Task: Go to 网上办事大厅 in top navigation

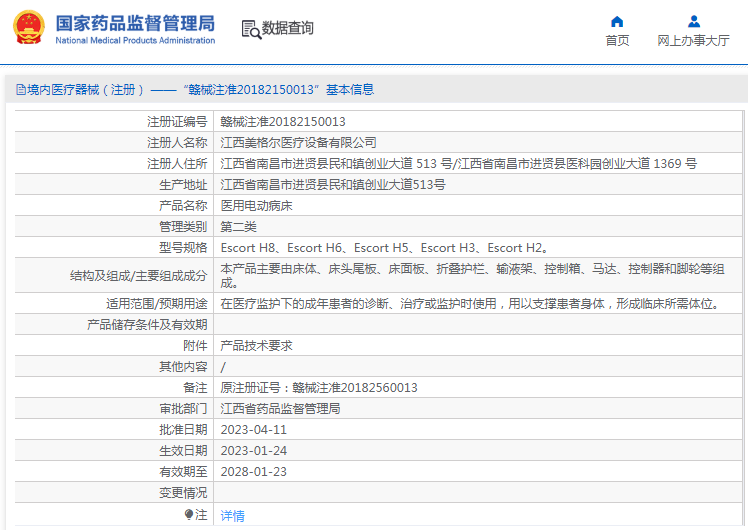Action: point(693,41)
